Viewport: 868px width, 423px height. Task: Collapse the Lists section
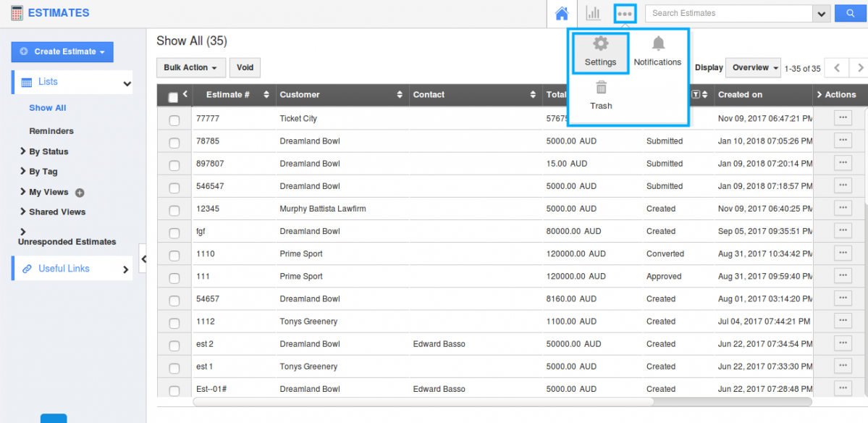click(127, 84)
